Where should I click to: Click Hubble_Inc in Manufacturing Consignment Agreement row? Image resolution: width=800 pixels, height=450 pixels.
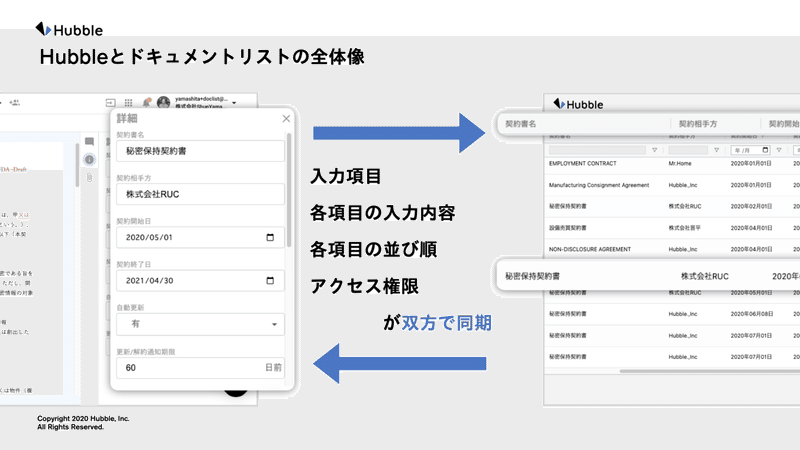click(683, 185)
